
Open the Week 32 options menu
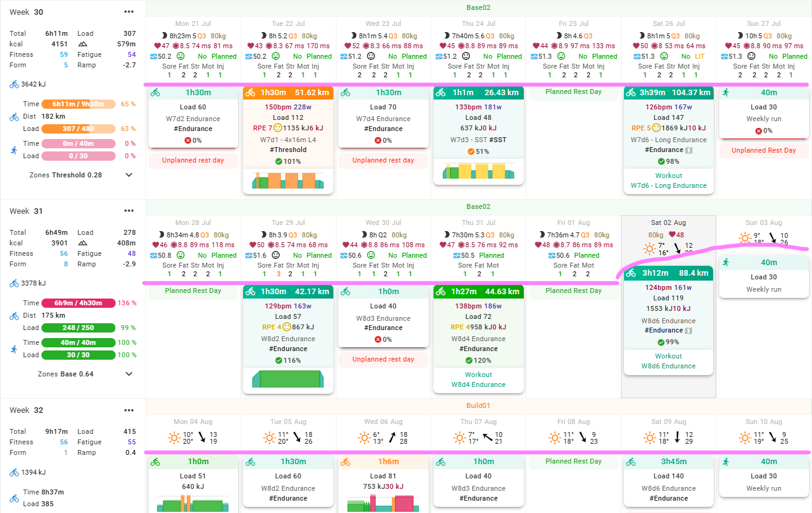pos(129,410)
